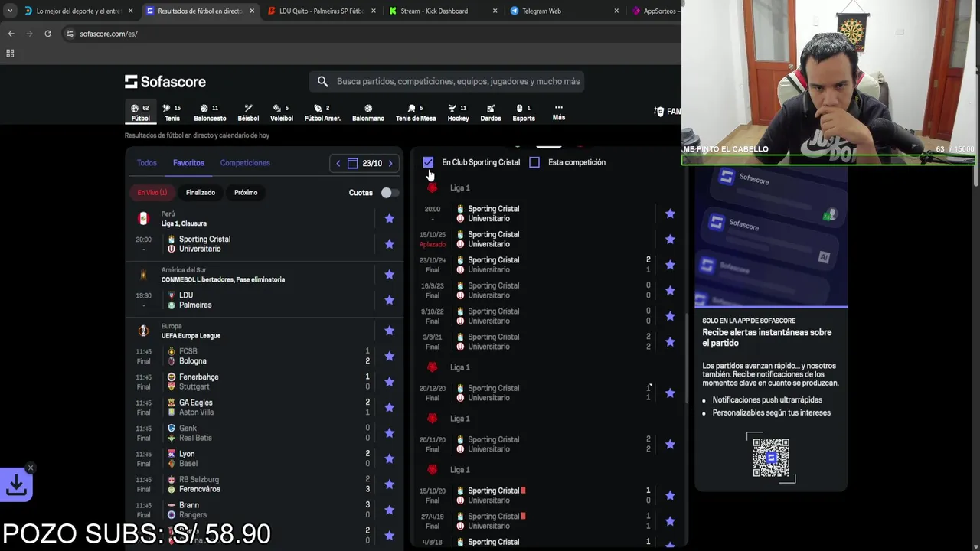
Task: Open the Chrome apps grid shortcut
Action: pos(10,54)
